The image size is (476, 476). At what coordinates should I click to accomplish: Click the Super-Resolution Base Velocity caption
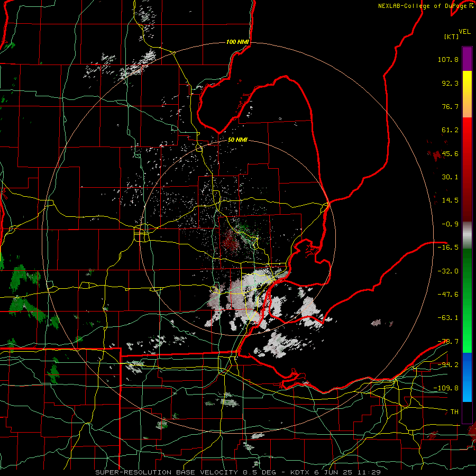237,472
